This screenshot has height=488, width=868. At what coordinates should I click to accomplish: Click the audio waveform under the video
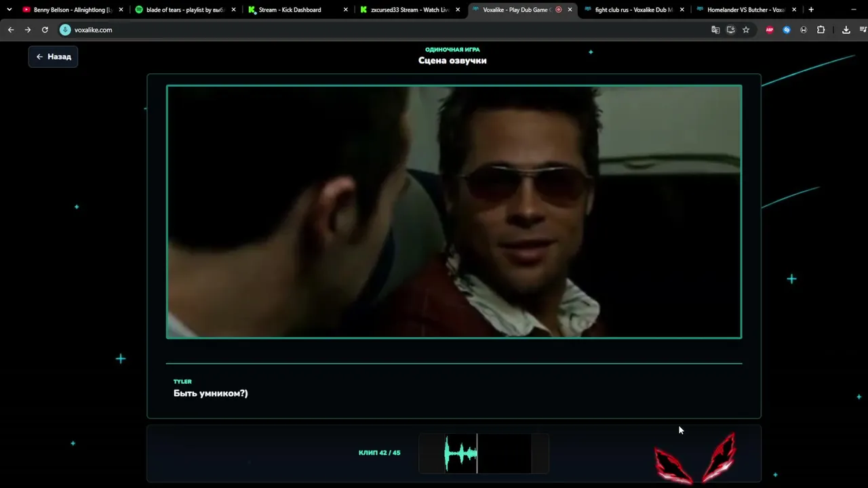click(484, 453)
